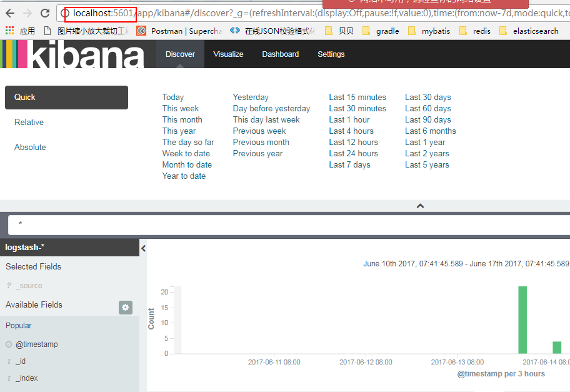570x392 pixels.
Task: Open the mybatis bookmark folder
Action: pos(429,31)
